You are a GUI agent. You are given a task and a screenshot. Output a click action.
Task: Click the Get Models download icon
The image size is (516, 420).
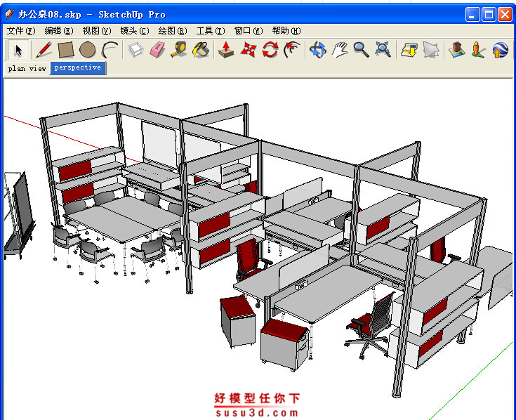(x=409, y=50)
